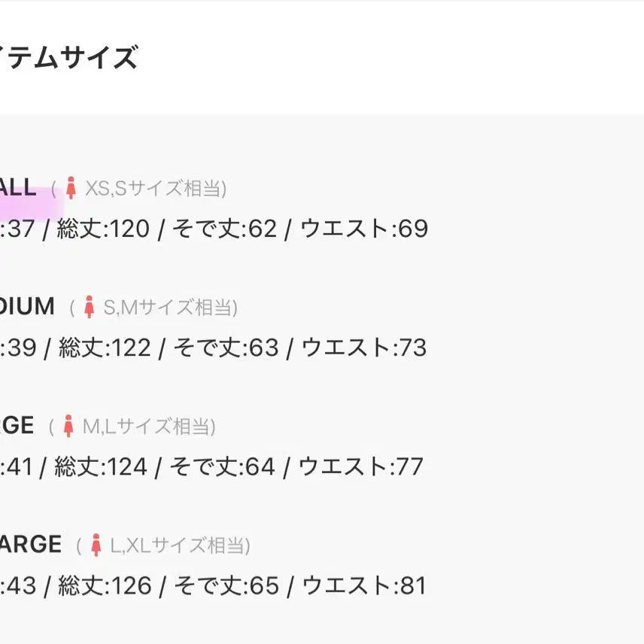The width and height of the screenshot is (644, 644).
Task: Click the そで丈:63 measurement in MEDIUM row
Action: click(226, 348)
